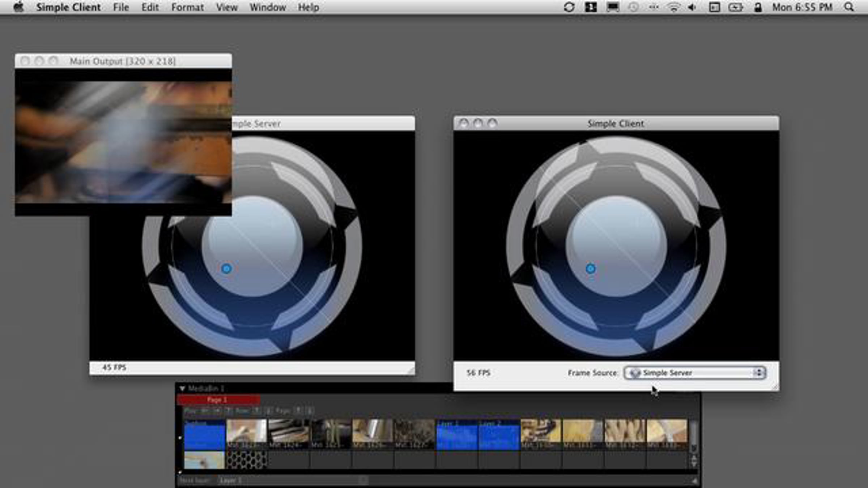Screen dimensions: 868x488
Task: Open the Apple menu
Action: click(18, 7)
